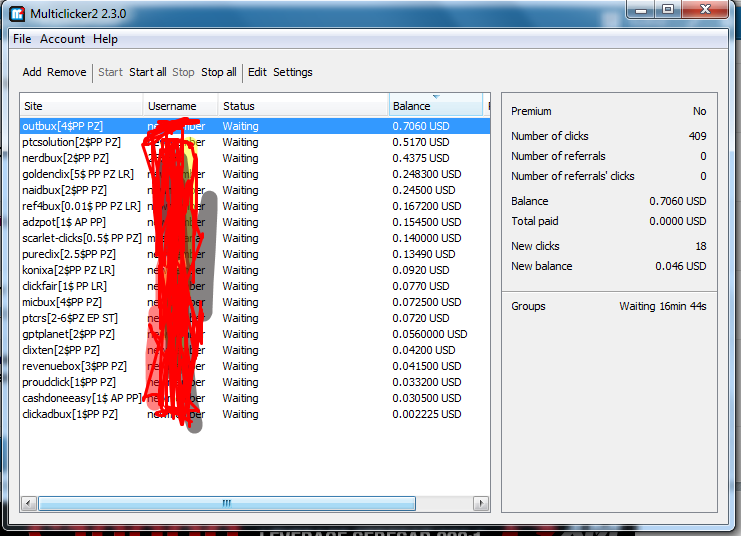The width and height of the screenshot is (741, 536).
Task: Click the Start toolbar button
Action: [x=110, y=72]
